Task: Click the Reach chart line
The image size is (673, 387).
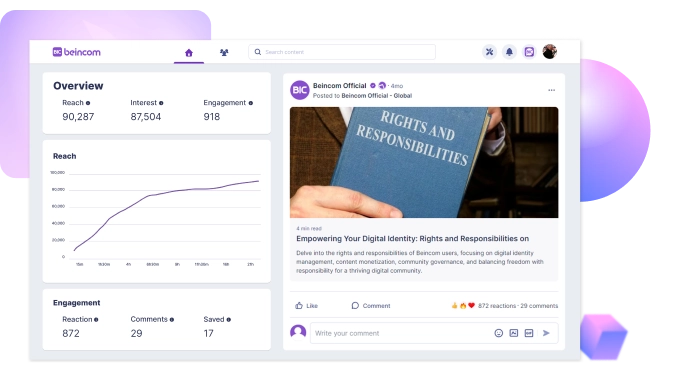Action: (167, 215)
